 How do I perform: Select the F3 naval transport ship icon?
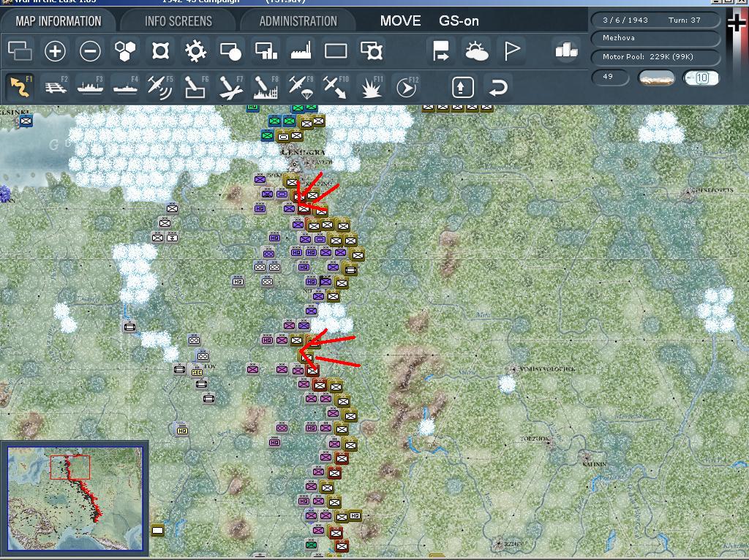(90, 88)
